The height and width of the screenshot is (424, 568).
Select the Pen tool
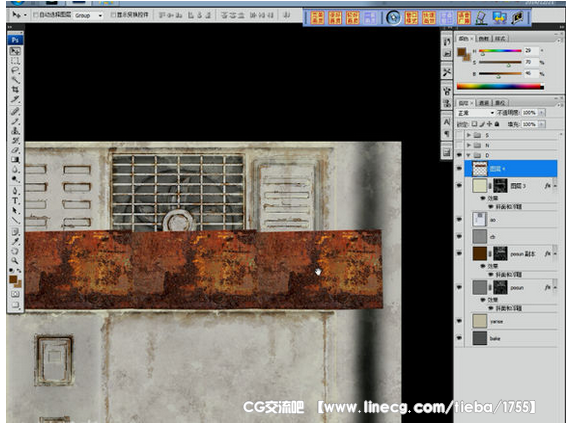pos(15,191)
